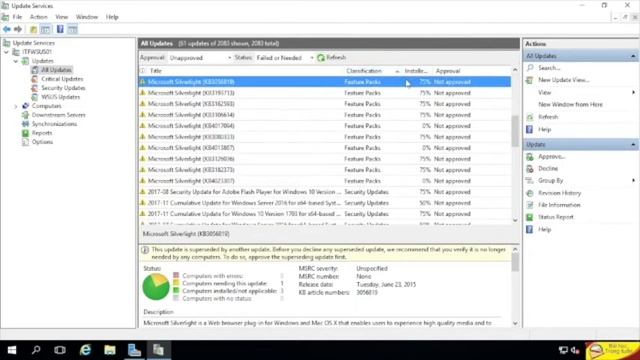Expand the View submenu in Actions pane
The height and width of the screenshot is (360, 640).
(544, 93)
